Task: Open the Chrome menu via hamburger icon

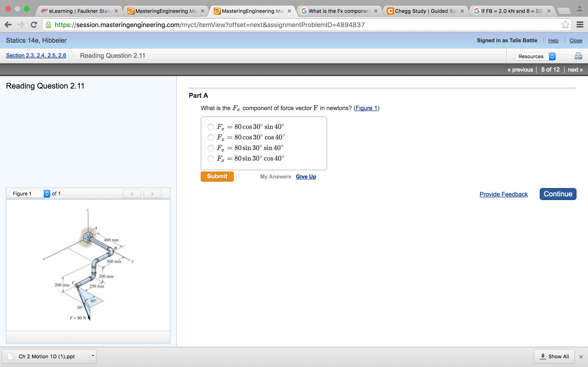Action: click(x=580, y=24)
